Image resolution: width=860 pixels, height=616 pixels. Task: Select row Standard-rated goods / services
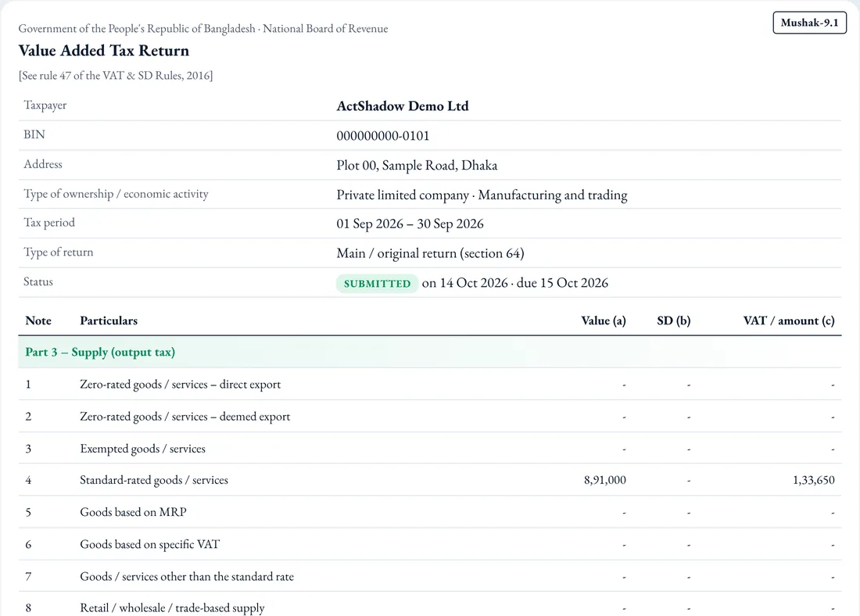point(430,480)
